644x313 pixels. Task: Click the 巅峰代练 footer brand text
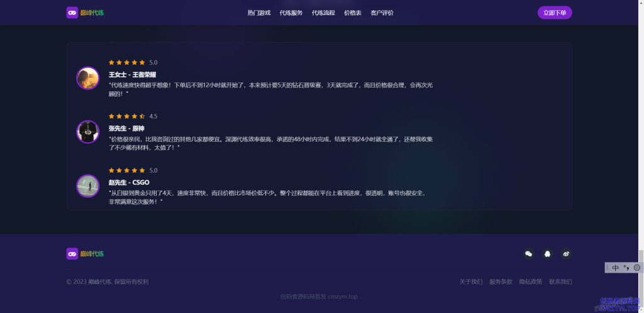pos(92,254)
